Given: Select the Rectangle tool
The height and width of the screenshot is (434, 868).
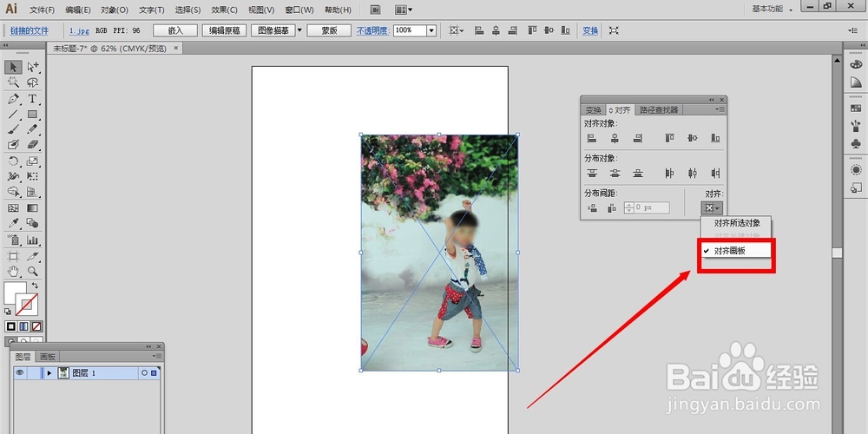Looking at the screenshot, I should pyautogui.click(x=33, y=114).
